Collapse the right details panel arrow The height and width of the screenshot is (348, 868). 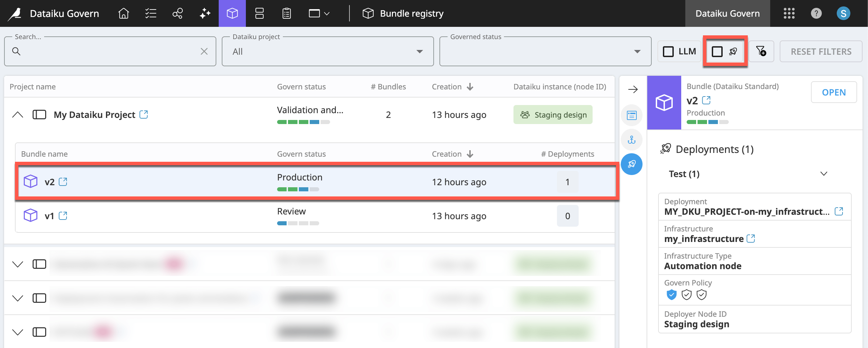coord(633,89)
